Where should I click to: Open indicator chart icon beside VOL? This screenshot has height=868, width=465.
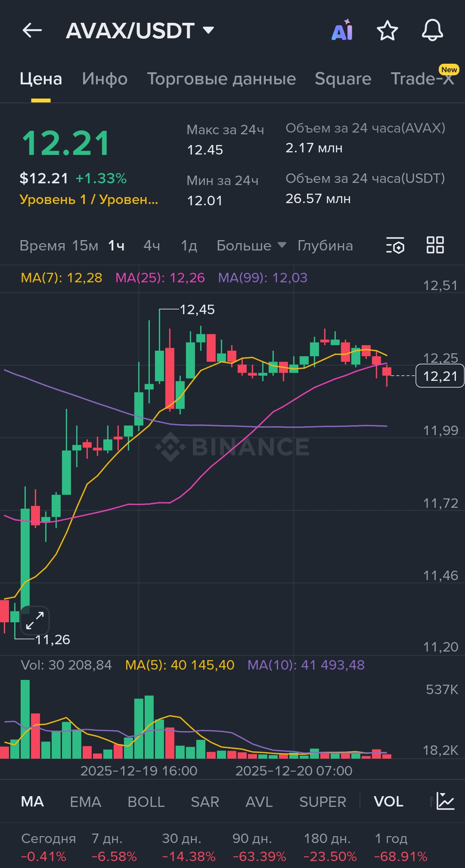click(x=445, y=801)
